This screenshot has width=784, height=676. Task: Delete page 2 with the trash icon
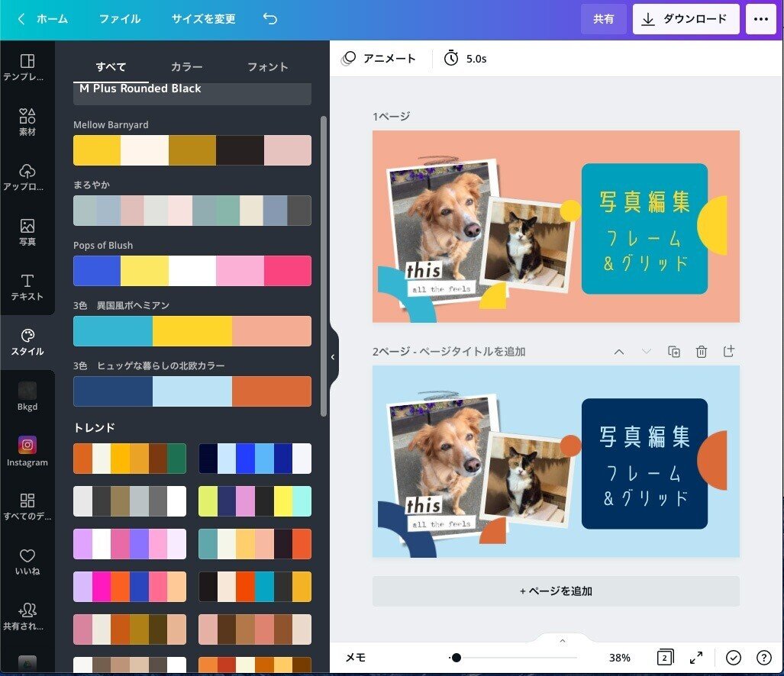pyautogui.click(x=702, y=352)
